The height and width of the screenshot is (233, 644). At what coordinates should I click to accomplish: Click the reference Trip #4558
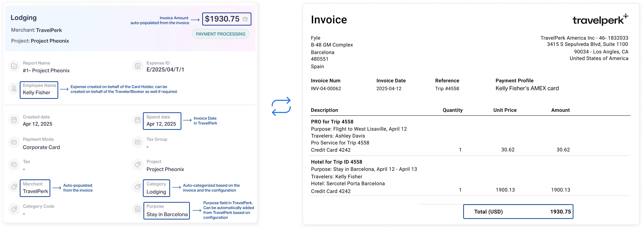coord(447,89)
